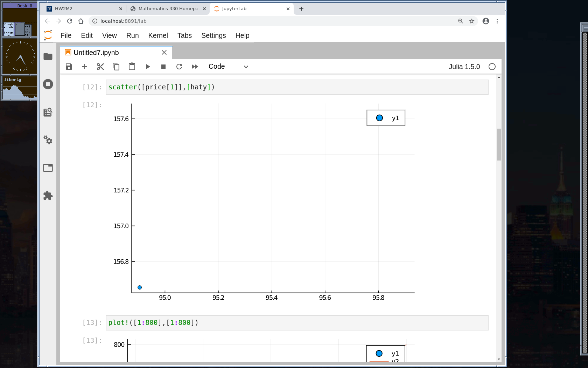
Task: Paste cells from the clipboard icon
Action: 132,67
